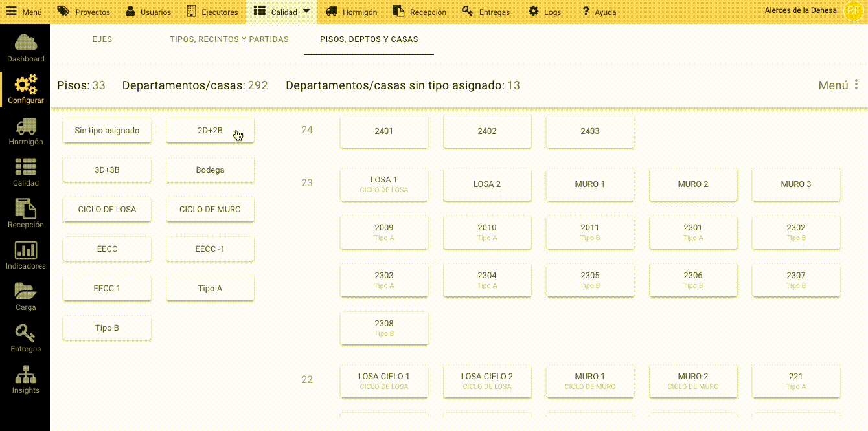Select the CICLO DE MURO type

click(x=210, y=210)
